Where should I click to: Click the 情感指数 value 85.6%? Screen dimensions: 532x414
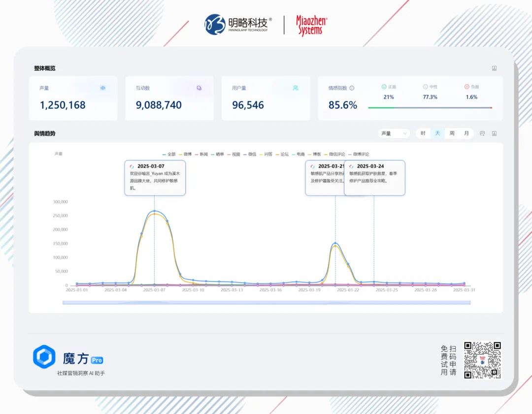point(343,105)
